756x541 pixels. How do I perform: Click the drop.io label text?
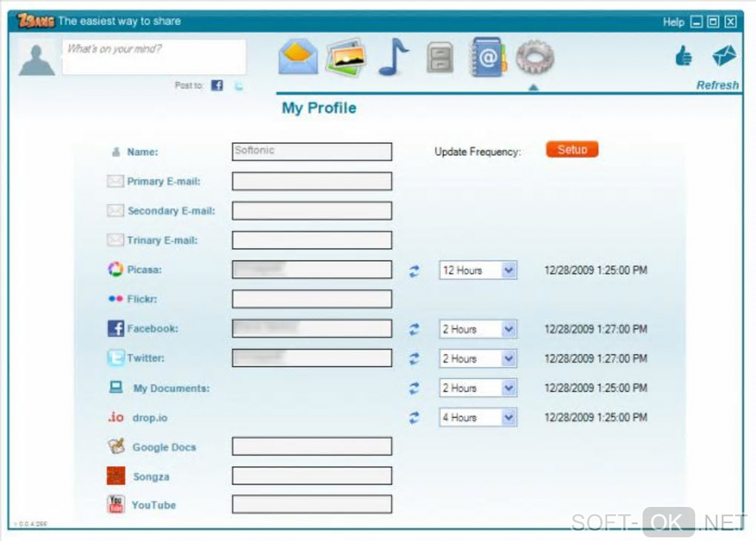pyautogui.click(x=150, y=418)
